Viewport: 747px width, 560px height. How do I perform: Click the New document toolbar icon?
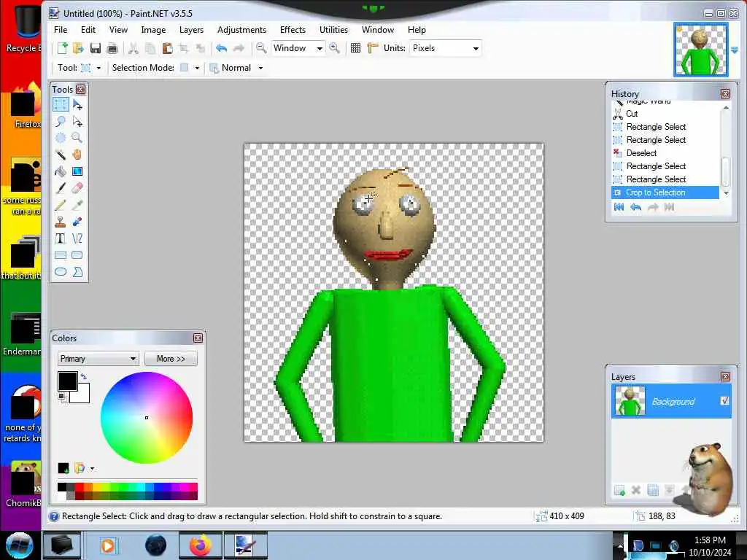(63, 48)
